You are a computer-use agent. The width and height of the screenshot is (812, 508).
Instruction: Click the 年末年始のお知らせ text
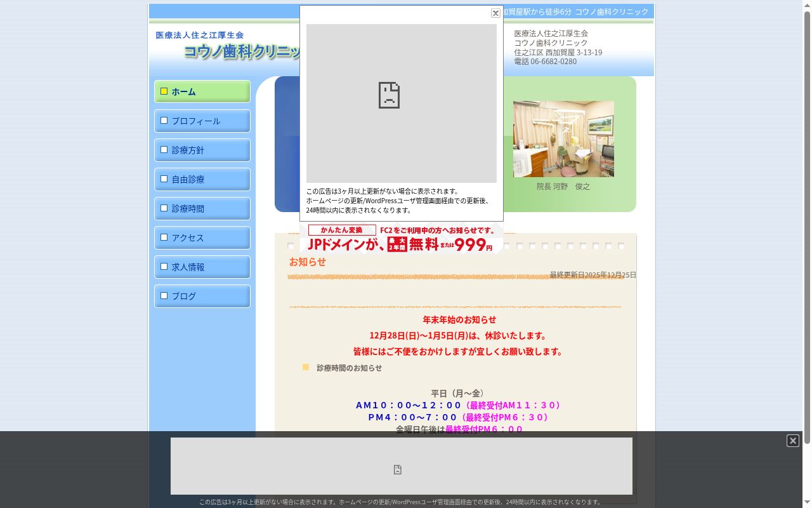tap(459, 320)
